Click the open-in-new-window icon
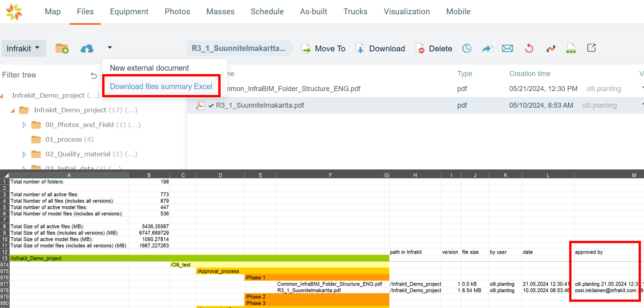This screenshot has height=308, width=644. point(591,48)
